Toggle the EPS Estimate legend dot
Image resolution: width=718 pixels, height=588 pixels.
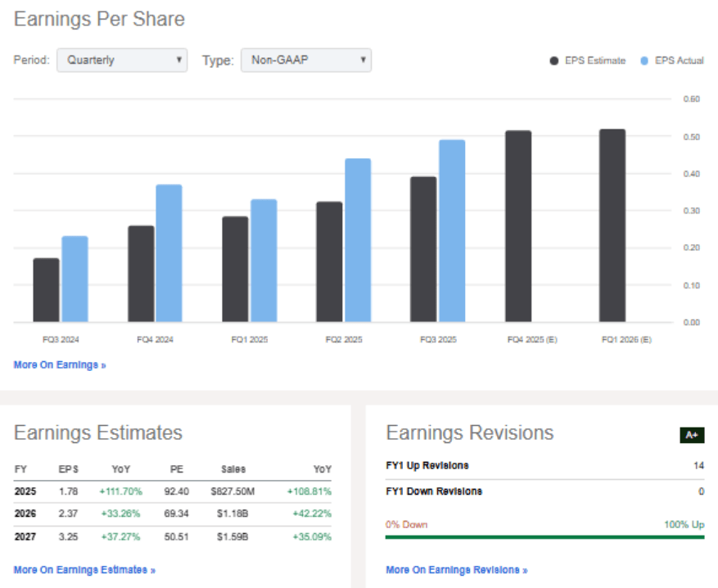pyautogui.click(x=554, y=61)
